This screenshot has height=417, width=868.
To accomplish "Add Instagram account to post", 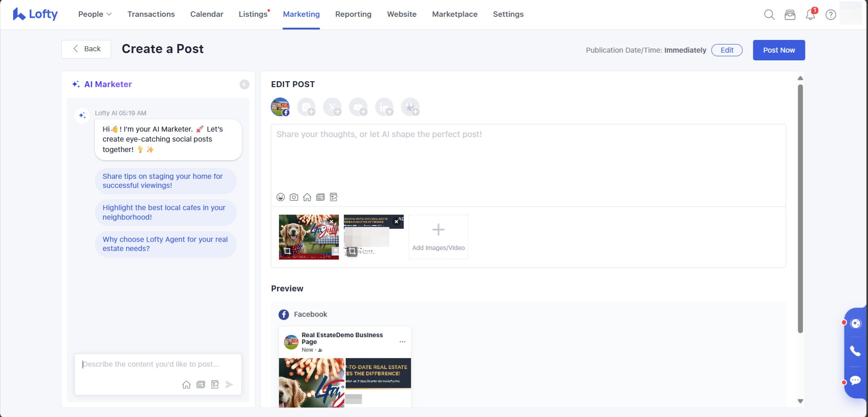I will 306,108.
